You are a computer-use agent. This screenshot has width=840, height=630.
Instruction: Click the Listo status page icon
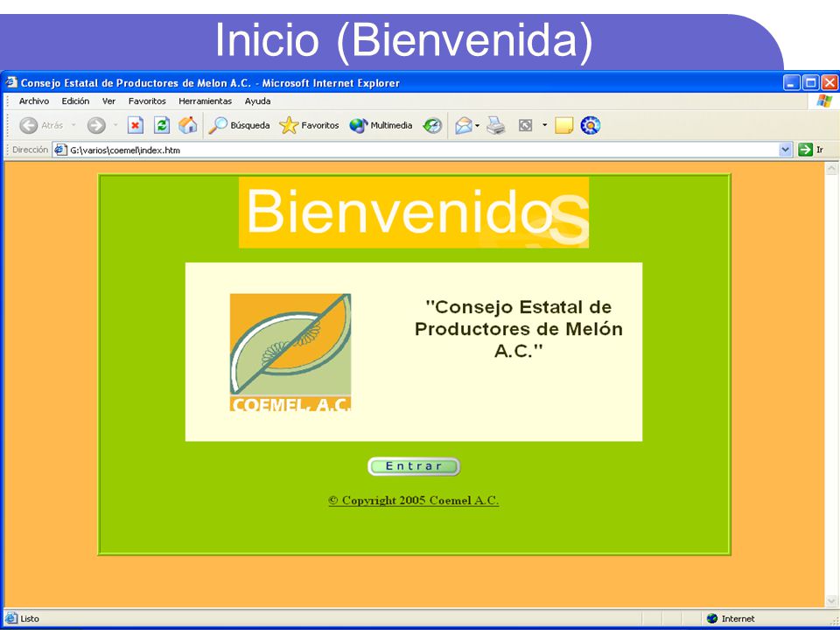coord(11,619)
